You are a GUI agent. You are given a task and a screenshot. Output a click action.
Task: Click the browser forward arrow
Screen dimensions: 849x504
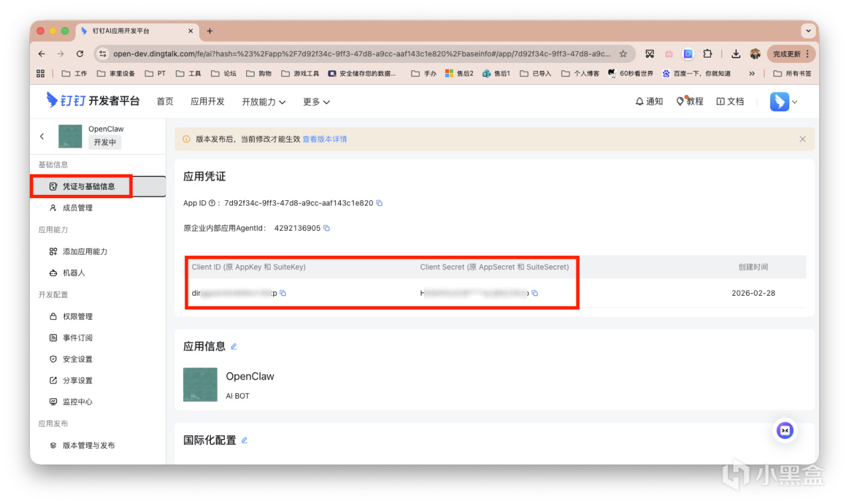(61, 54)
